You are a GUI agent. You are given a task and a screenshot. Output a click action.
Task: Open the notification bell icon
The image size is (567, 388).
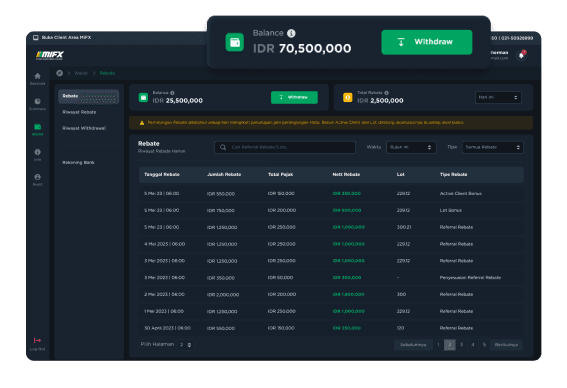point(521,55)
